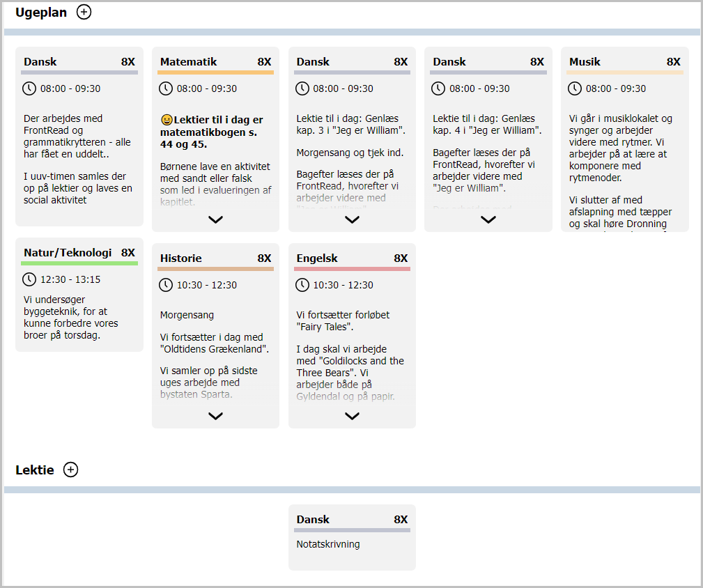
Task: Click the green color bar under Natur/Teknologi
Action: (x=79, y=263)
